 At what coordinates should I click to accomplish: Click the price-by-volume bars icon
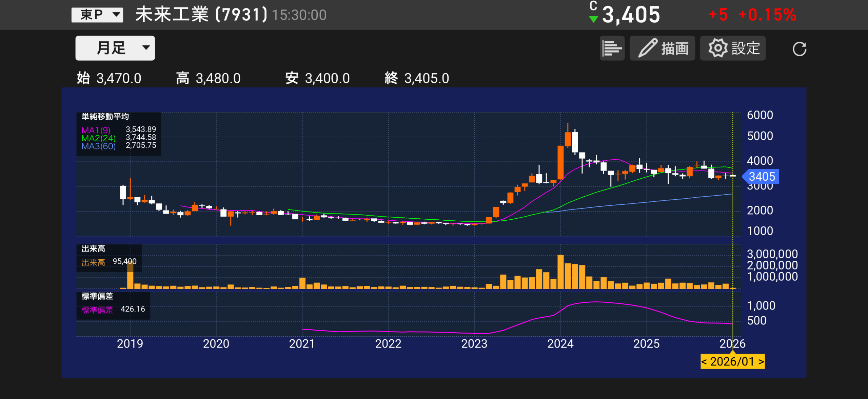(x=612, y=48)
